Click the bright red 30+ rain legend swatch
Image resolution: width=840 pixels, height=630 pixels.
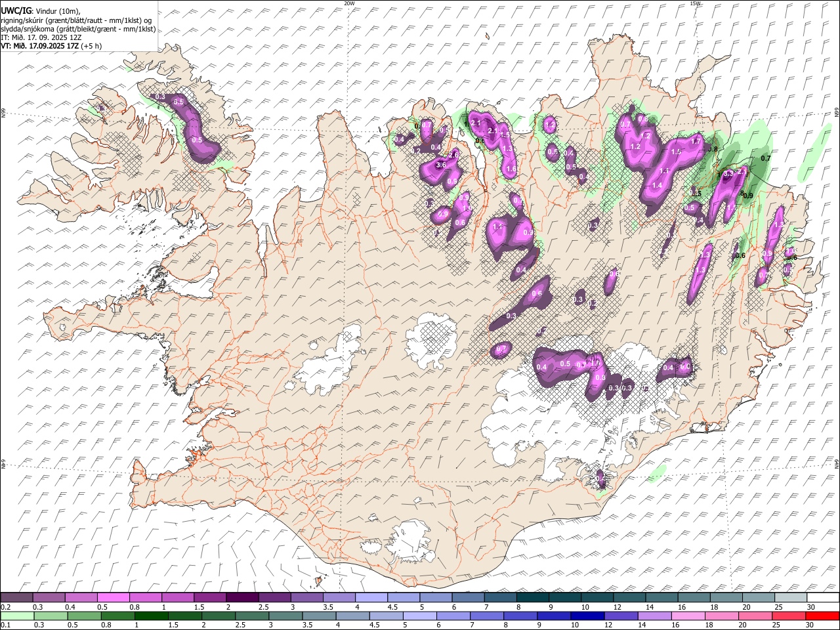point(823,616)
